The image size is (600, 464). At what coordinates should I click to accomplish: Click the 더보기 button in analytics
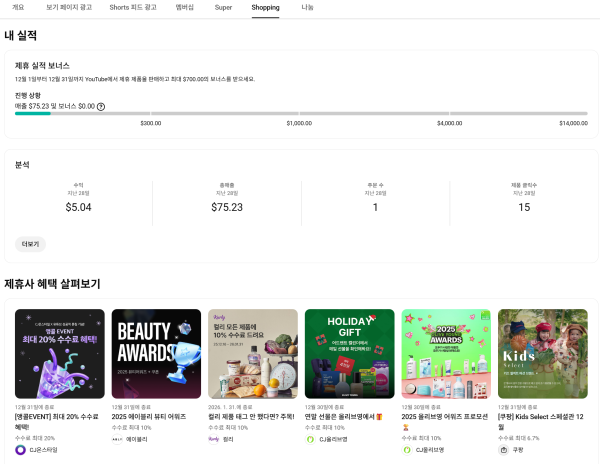coord(30,244)
